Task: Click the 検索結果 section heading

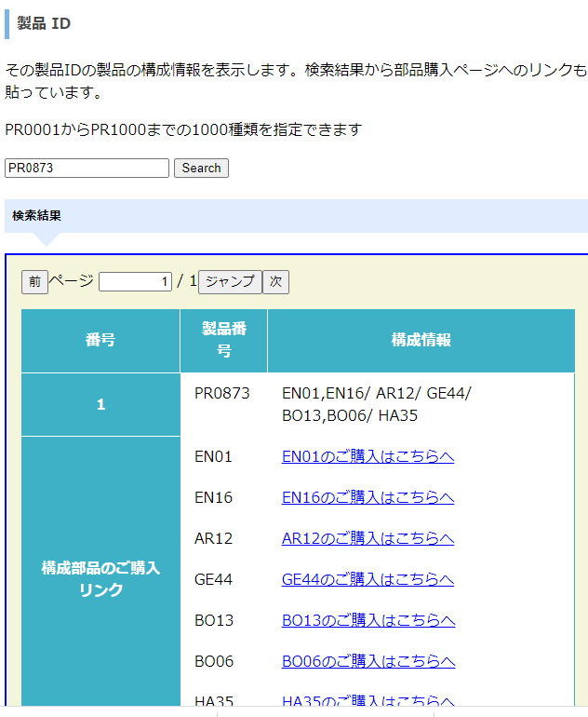Action: (x=36, y=215)
